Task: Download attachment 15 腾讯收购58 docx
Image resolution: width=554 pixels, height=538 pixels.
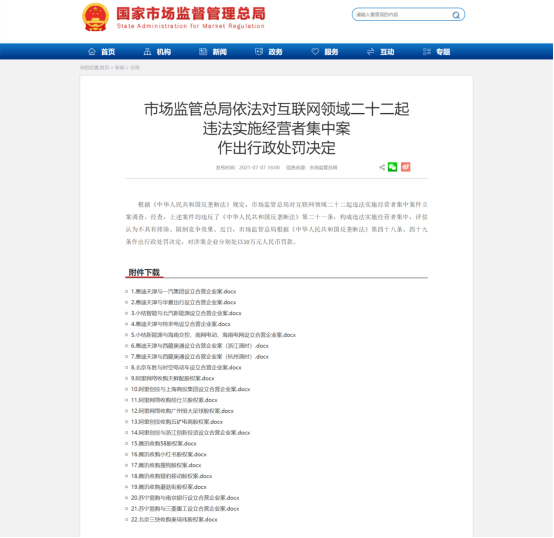Action: [x=164, y=444]
